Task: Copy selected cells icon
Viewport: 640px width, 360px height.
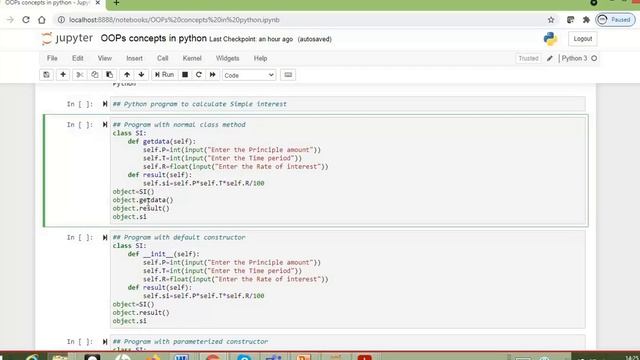Action: pyautogui.click(x=95, y=75)
